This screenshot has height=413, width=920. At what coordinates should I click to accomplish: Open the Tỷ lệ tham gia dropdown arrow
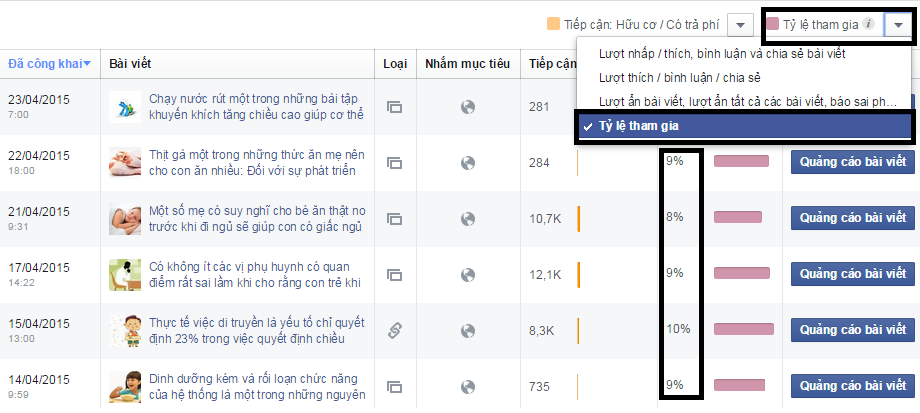pos(898,25)
